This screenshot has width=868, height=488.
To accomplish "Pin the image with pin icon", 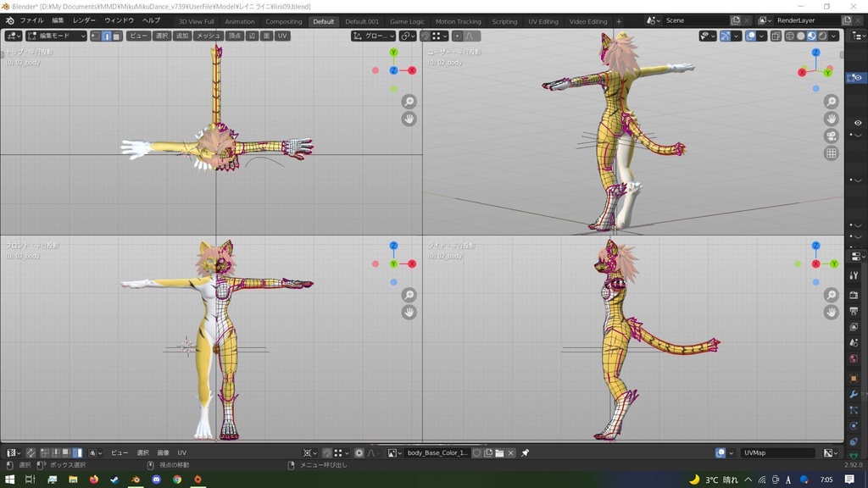I will click(525, 452).
